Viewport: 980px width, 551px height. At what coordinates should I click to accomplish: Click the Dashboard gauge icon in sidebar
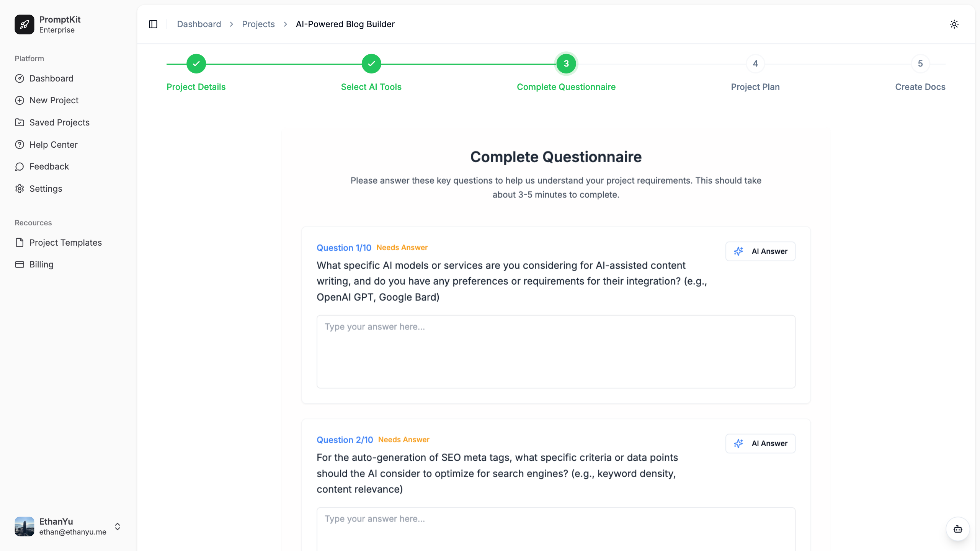point(20,78)
